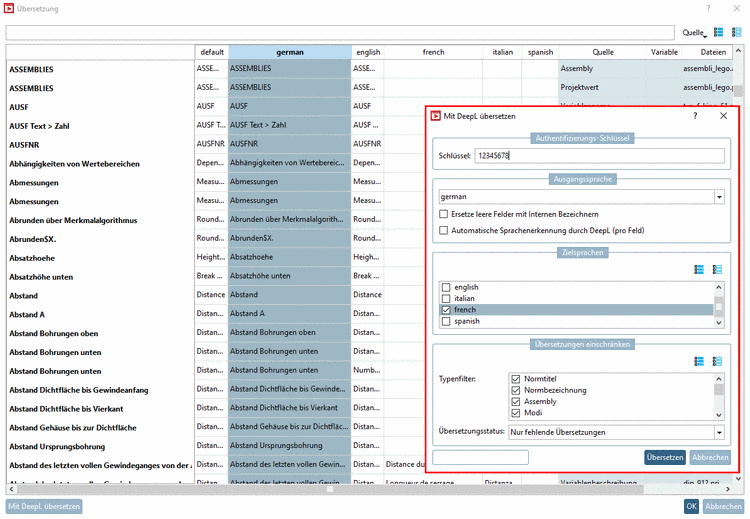750x519 pixels.
Task: Select 'Abstand Dichtfläche bis Vierkant' row label
Action: coord(66,409)
